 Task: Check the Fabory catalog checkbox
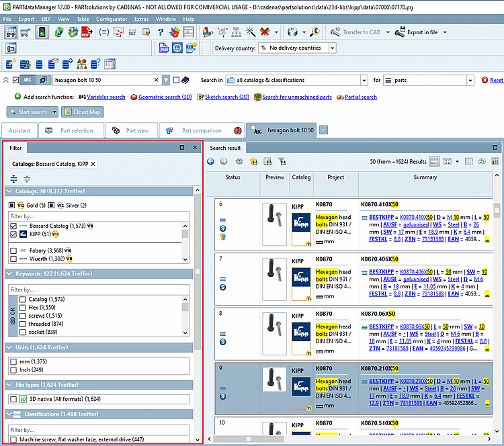pos(13,251)
